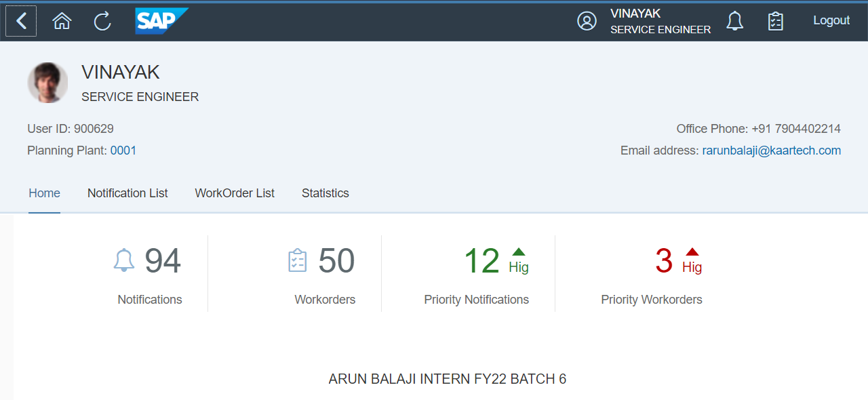Switch to the Notification List tab
This screenshot has width=868, height=400.
(x=127, y=193)
